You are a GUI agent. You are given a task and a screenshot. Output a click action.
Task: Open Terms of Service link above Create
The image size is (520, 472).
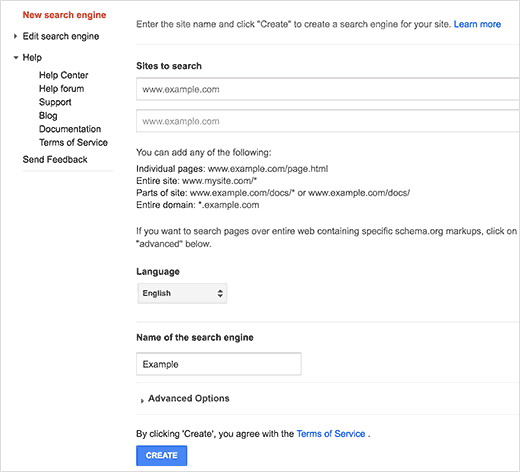331,434
